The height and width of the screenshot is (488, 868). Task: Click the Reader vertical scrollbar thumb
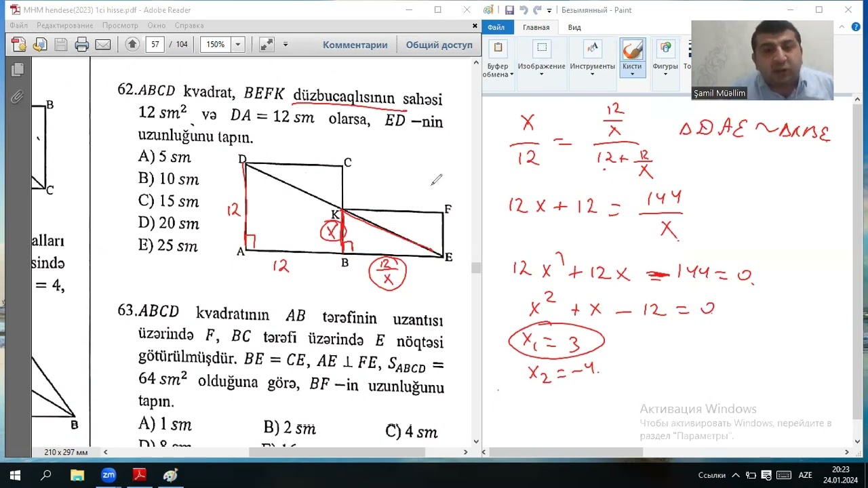(x=476, y=268)
